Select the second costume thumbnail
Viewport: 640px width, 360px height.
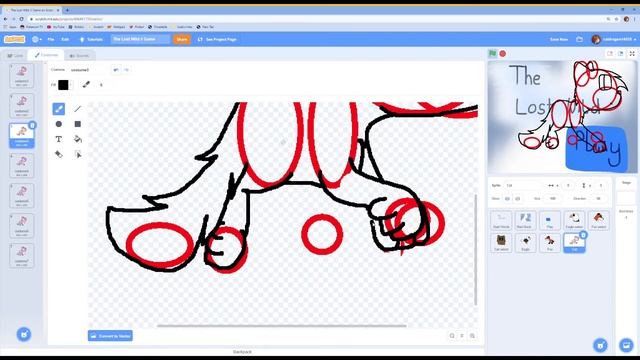[x=22, y=105]
